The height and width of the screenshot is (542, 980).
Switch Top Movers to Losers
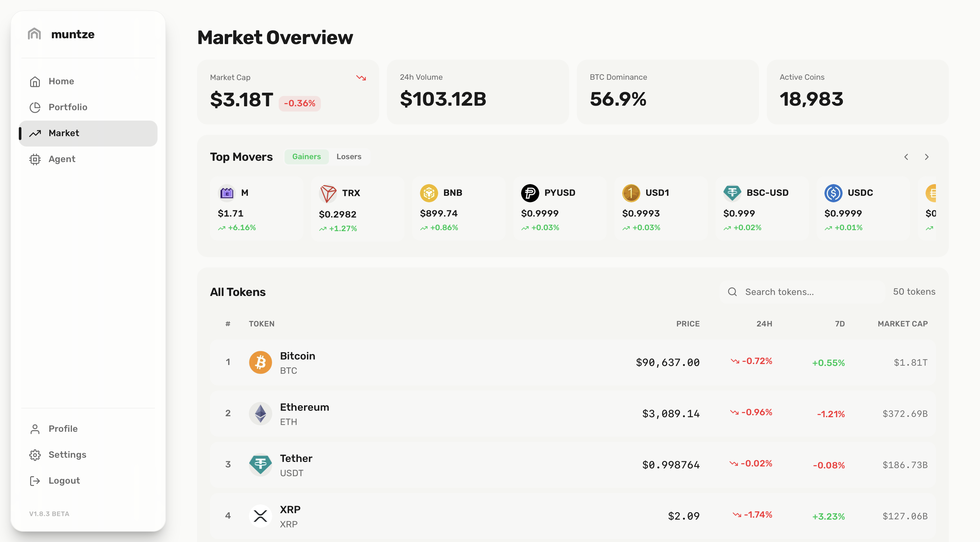348,157
